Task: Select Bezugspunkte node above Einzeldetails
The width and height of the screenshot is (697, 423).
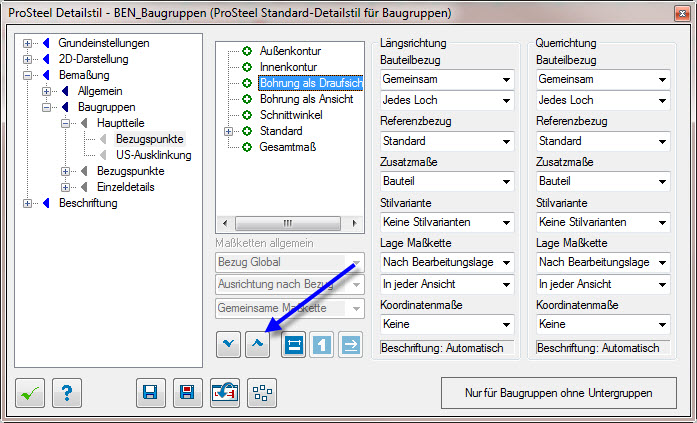Action: pyautogui.click(x=131, y=171)
